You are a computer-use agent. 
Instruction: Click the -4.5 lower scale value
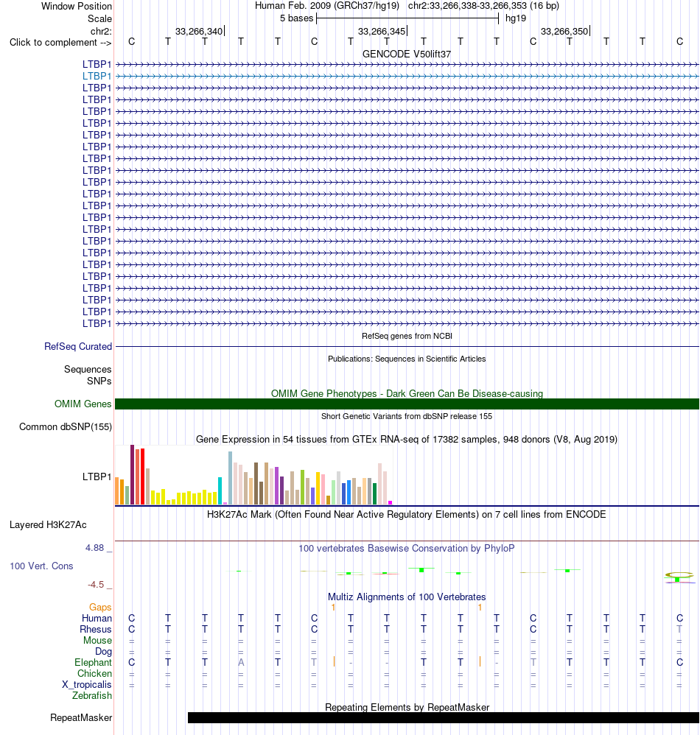(x=96, y=585)
